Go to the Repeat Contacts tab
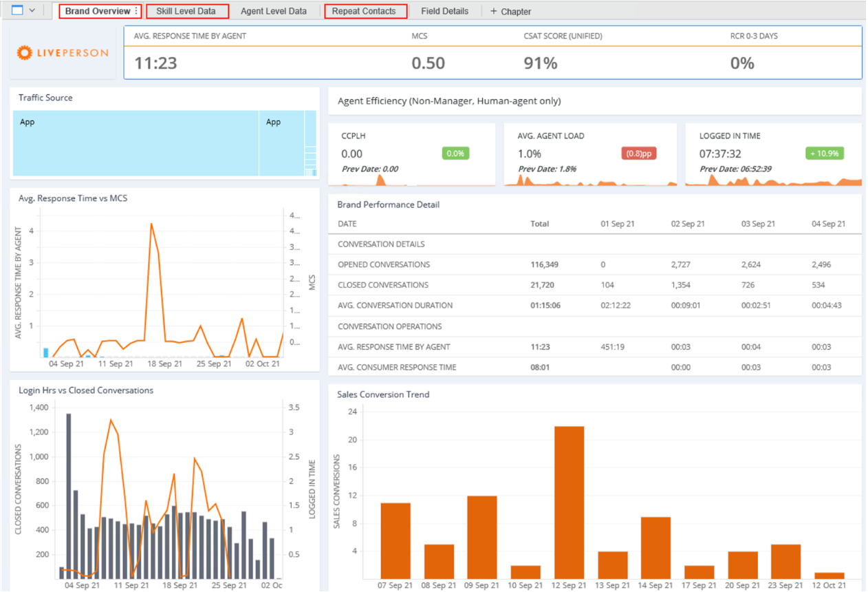This screenshot has height=592, width=868. pos(364,11)
